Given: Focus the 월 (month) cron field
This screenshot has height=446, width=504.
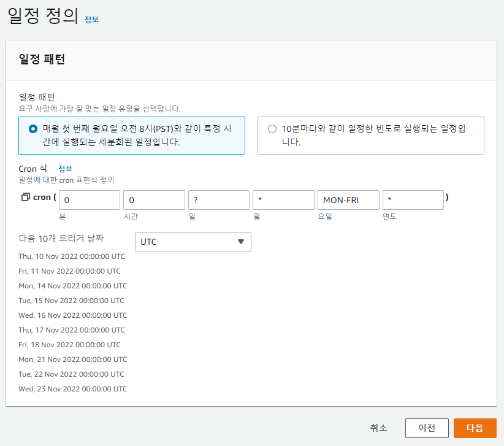Looking at the screenshot, I should [x=283, y=200].
